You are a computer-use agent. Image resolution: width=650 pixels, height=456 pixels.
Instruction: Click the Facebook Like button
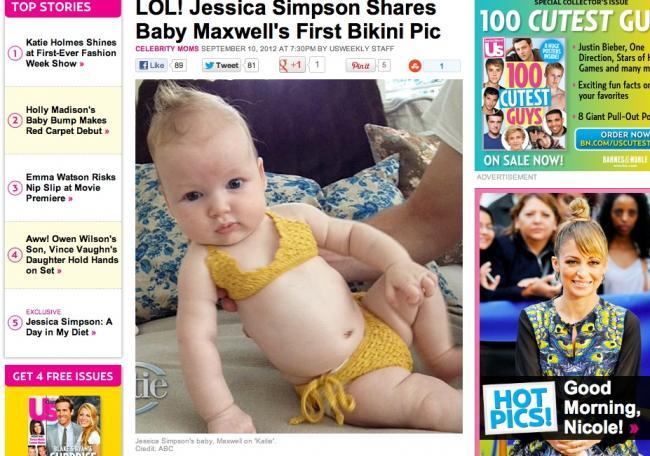tap(152, 65)
